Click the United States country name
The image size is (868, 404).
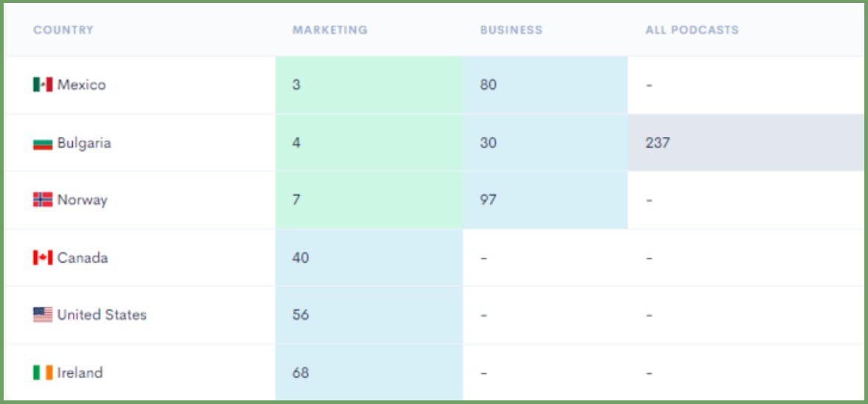click(x=102, y=315)
